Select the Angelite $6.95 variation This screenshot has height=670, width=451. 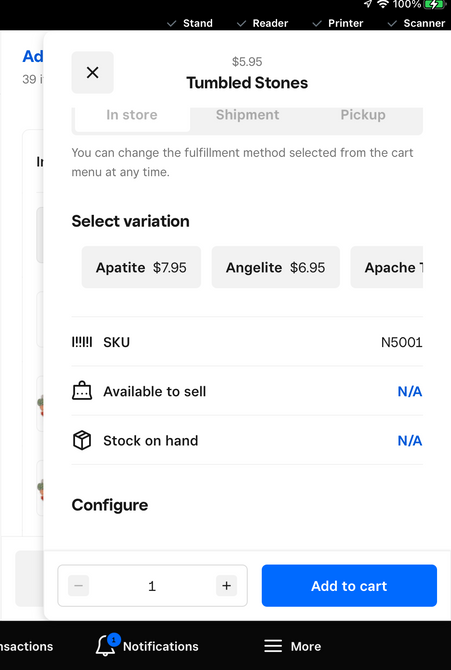coord(276,267)
